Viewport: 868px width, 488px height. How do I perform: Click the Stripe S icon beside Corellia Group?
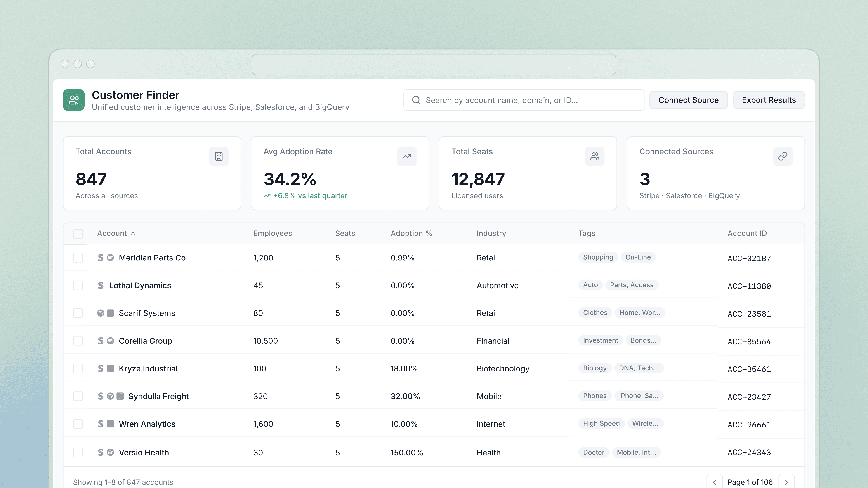tap(101, 341)
